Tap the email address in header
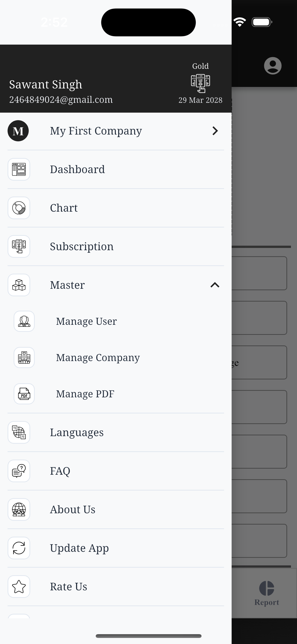 (61, 100)
